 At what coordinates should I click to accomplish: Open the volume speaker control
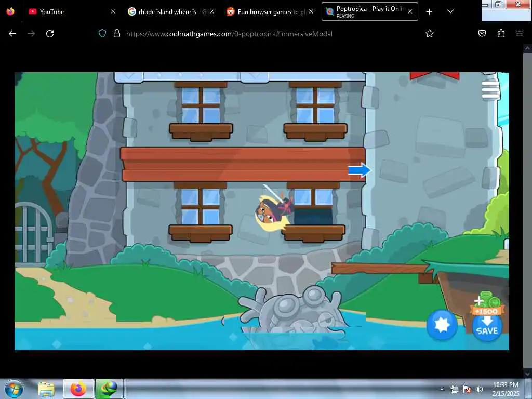(479, 389)
